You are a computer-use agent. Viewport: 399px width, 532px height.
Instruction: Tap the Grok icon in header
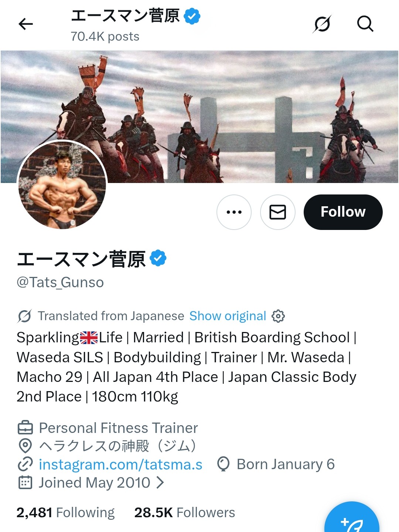(x=322, y=24)
